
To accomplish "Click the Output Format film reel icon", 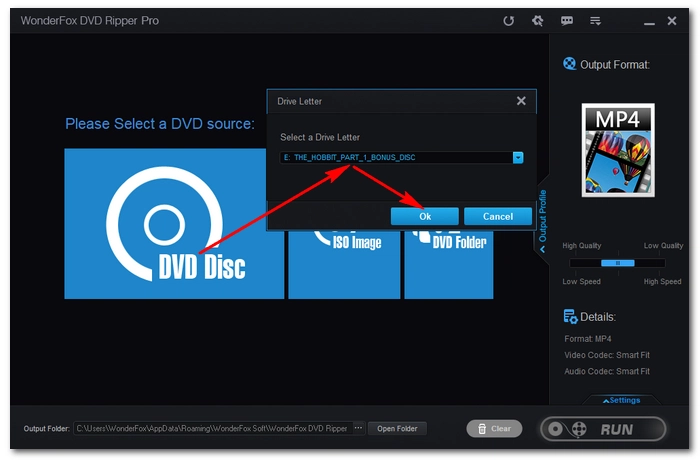I will coord(569,64).
